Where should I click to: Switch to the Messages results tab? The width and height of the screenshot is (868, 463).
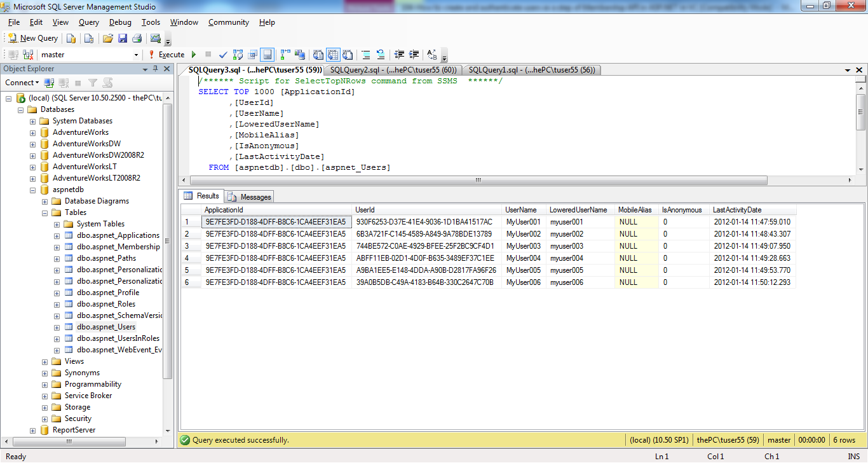point(249,197)
